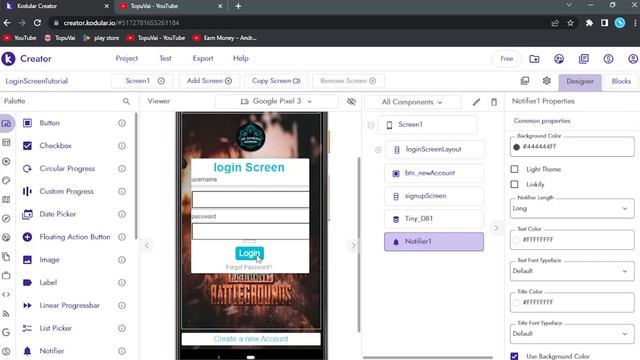Click the Kodular Creator logo
Screen dimensions: 640x360
coord(8,59)
